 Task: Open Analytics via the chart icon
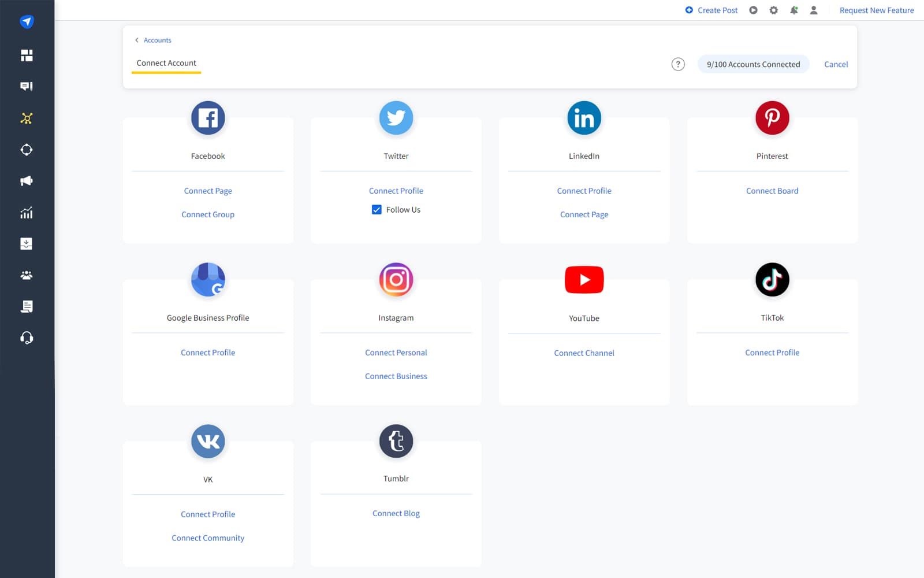[27, 212]
